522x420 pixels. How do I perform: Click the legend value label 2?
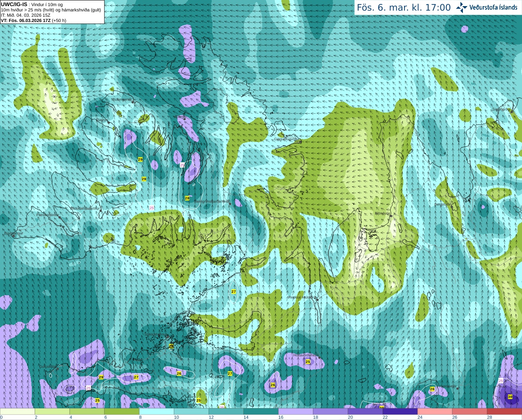coord(36,417)
